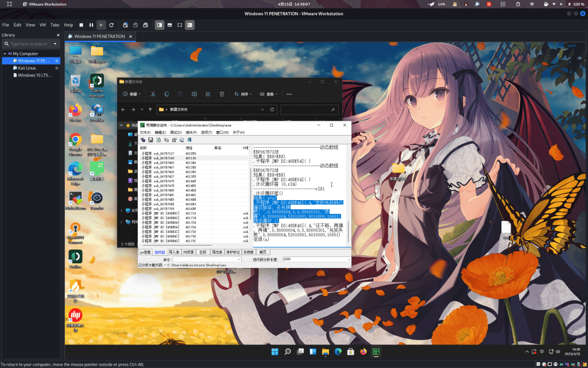Click the VMware stop (power off) button
588x368 pixels.
click(81, 25)
